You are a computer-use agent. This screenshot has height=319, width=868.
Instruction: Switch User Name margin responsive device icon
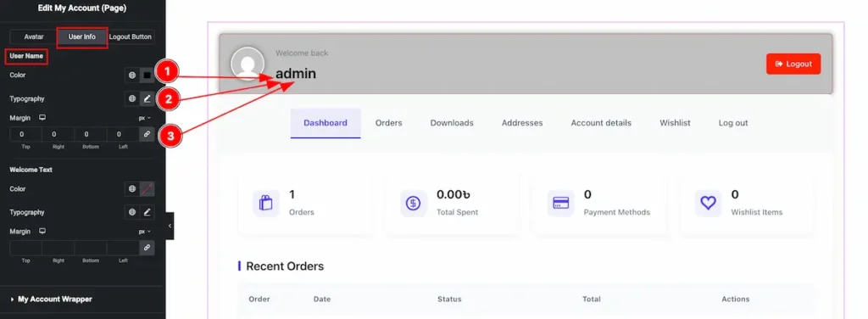click(x=42, y=118)
